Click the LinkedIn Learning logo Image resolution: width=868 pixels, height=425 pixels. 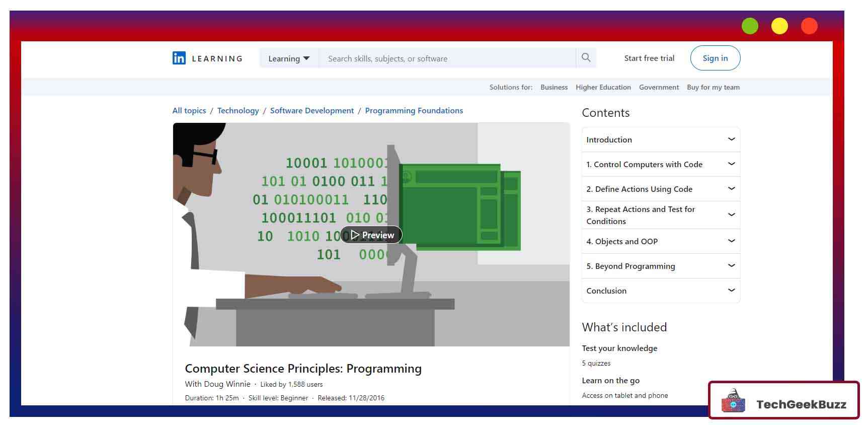click(207, 58)
